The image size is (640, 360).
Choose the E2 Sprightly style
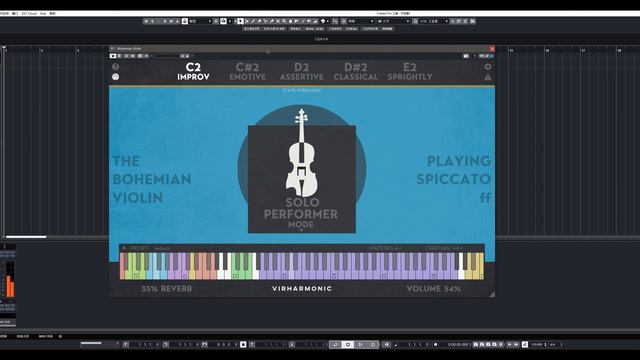(410, 71)
